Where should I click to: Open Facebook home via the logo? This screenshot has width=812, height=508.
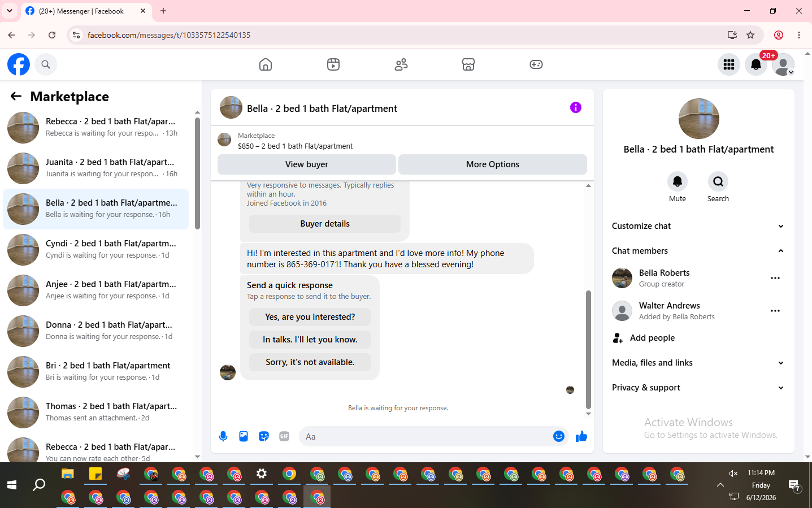click(x=19, y=64)
